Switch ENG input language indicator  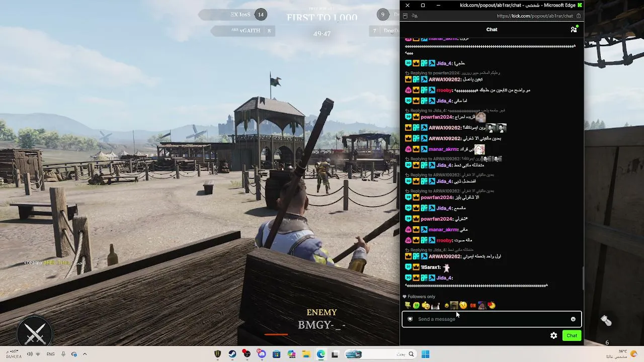coord(50,354)
